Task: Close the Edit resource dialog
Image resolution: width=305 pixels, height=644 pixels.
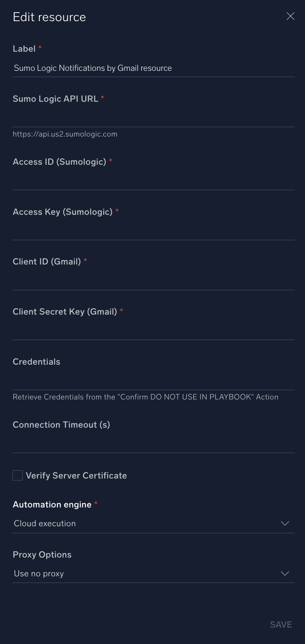Action: 290,16
